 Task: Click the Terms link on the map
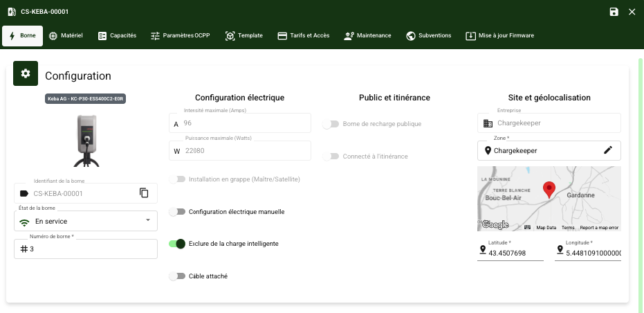click(568, 227)
